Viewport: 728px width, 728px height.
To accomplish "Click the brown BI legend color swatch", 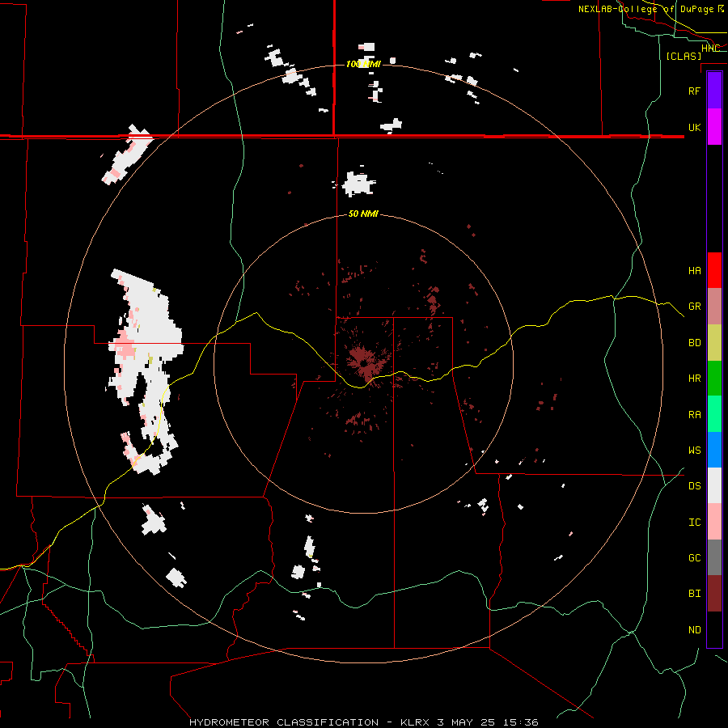I will pos(714,594).
